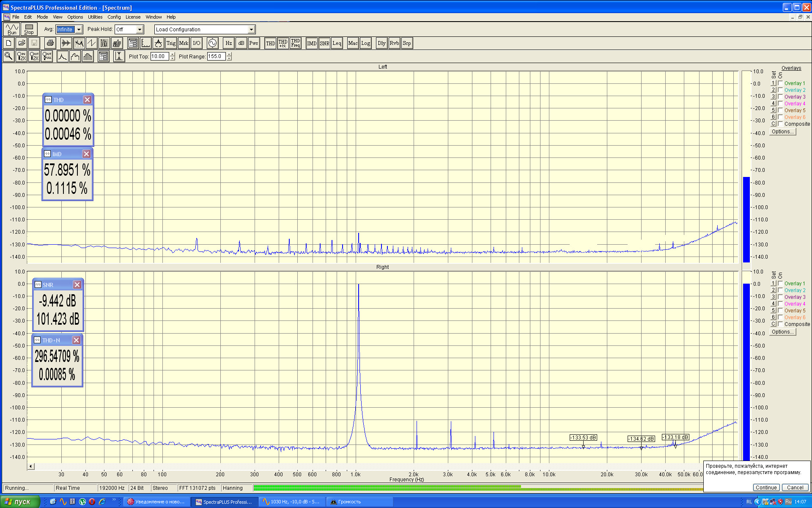
Task: Enable Overlay 2 checkbox in Left plot
Action: (781, 90)
